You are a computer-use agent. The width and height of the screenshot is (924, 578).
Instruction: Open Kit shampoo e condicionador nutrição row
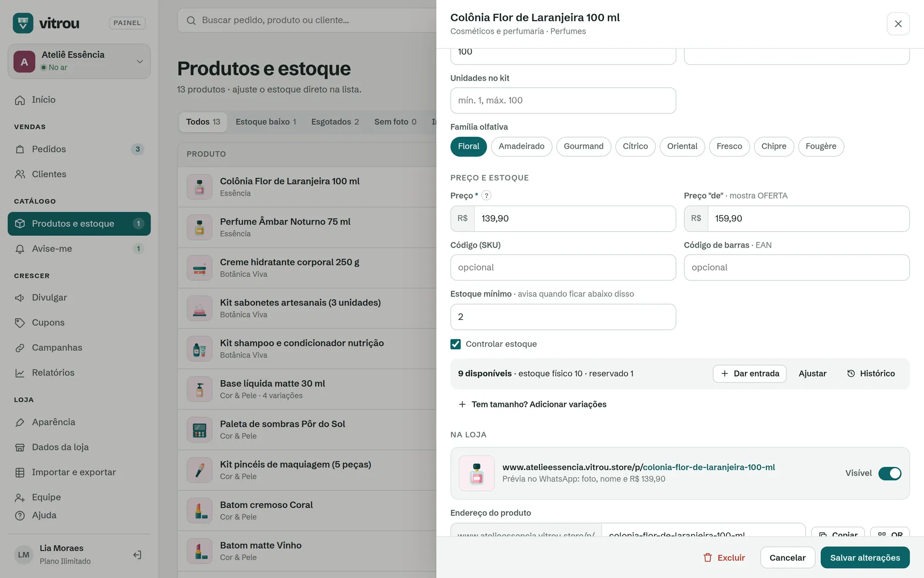coord(307,349)
